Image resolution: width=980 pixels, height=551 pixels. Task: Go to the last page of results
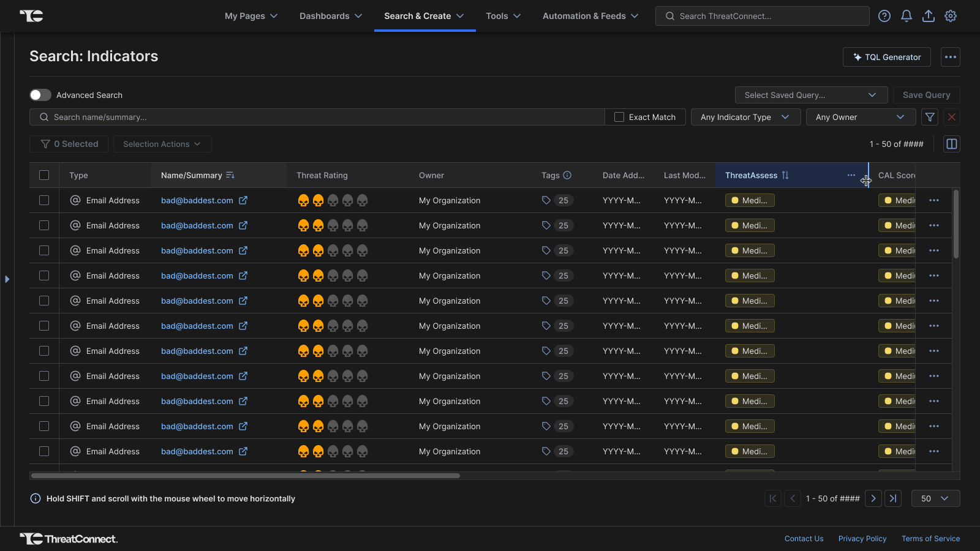click(893, 498)
